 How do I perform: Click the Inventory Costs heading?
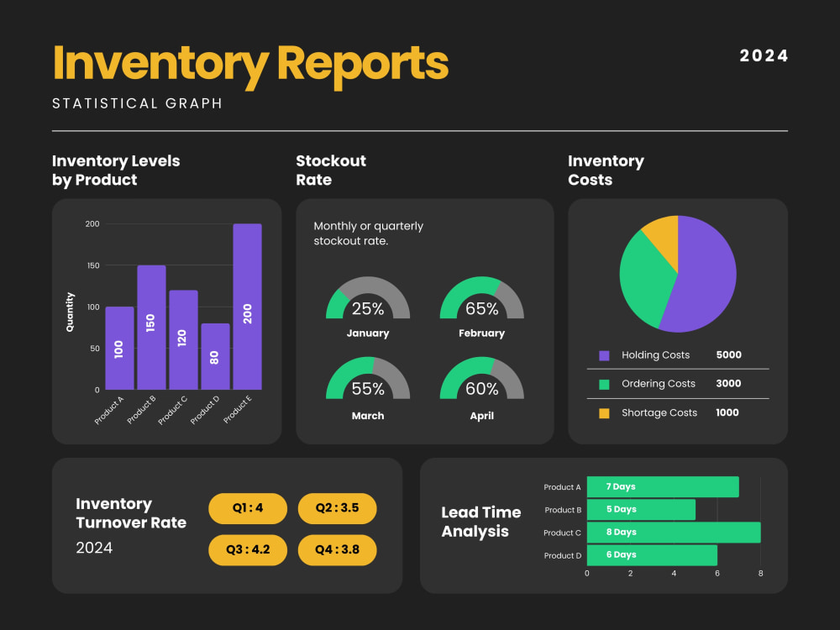click(x=606, y=171)
